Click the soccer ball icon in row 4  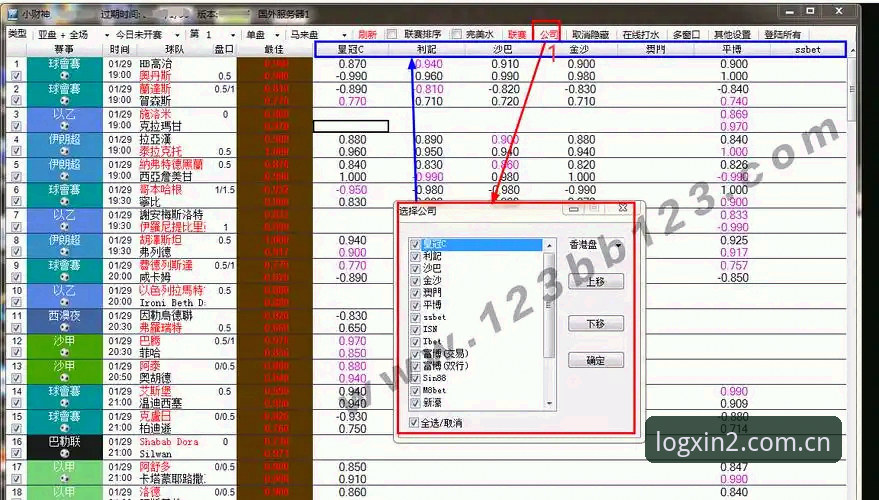[64, 151]
